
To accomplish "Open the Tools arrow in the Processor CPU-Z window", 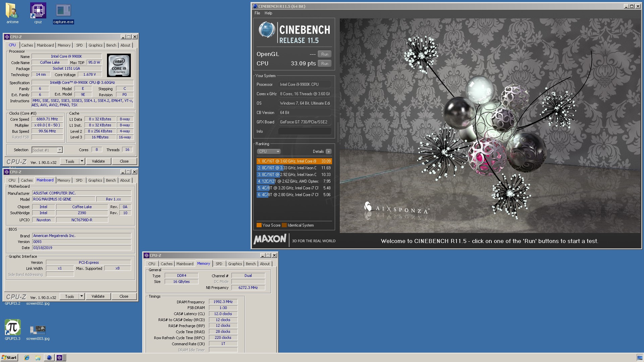I will click(x=82, y=161).
